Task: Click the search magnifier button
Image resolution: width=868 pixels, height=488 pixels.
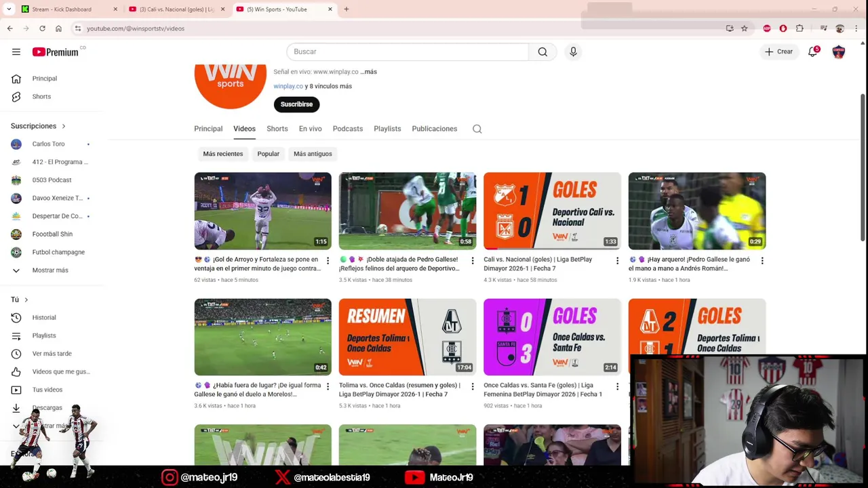Action: (542, 52)
